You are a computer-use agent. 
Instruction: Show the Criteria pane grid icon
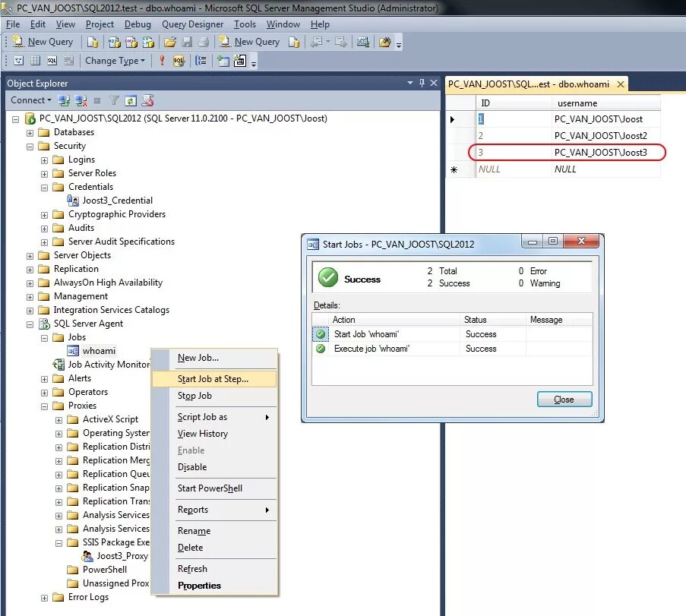click(36, 60)
